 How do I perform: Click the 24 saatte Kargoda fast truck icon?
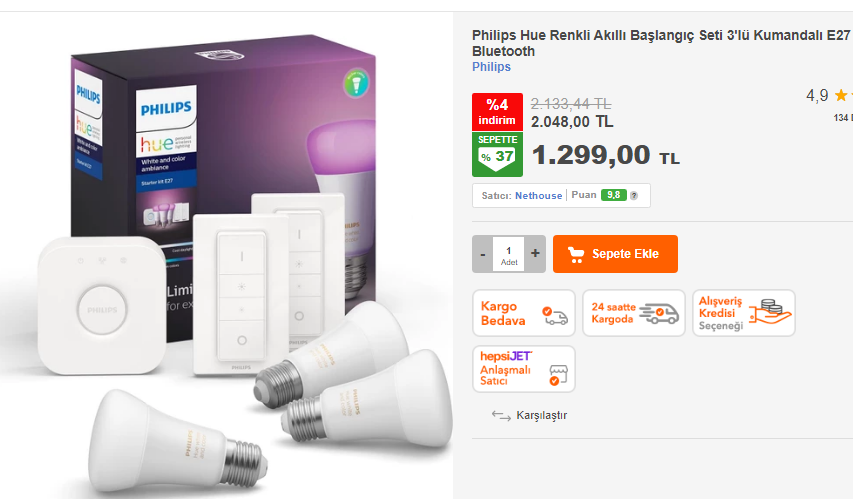(x=659, y=313)
